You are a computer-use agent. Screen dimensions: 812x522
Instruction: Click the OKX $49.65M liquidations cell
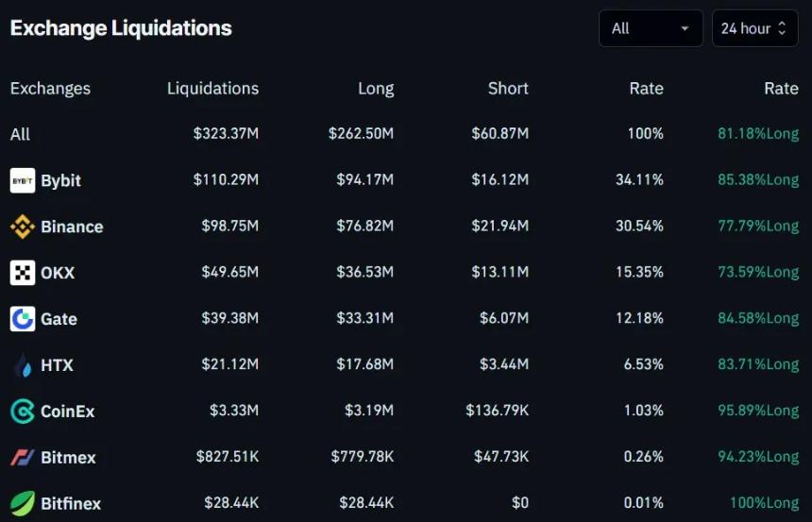coord(229,273)
